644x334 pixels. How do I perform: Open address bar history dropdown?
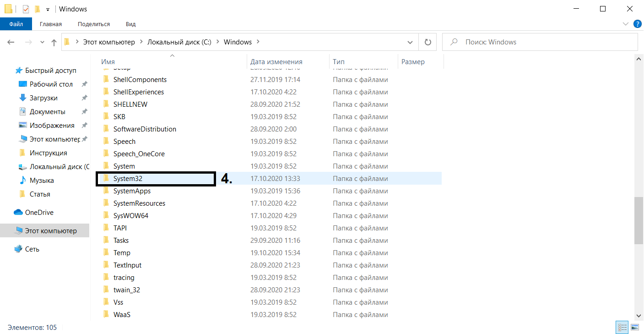click(410, 42)
